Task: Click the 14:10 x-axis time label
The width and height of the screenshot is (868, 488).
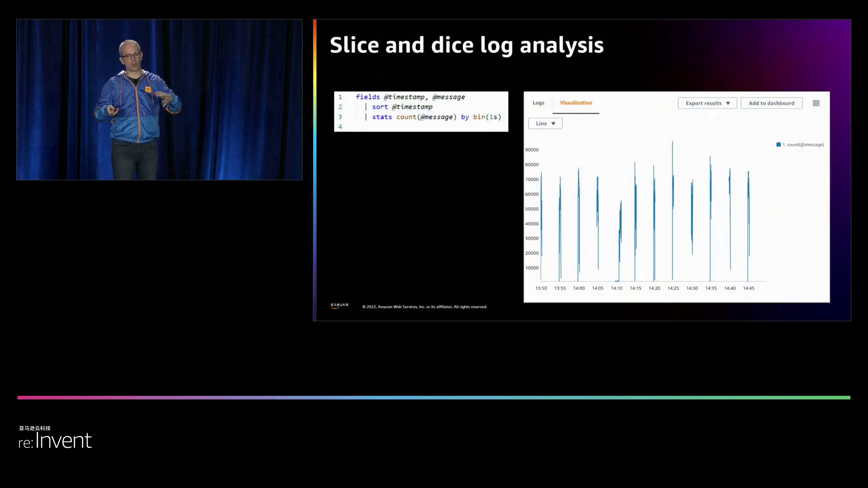Action: pos(617,288)
